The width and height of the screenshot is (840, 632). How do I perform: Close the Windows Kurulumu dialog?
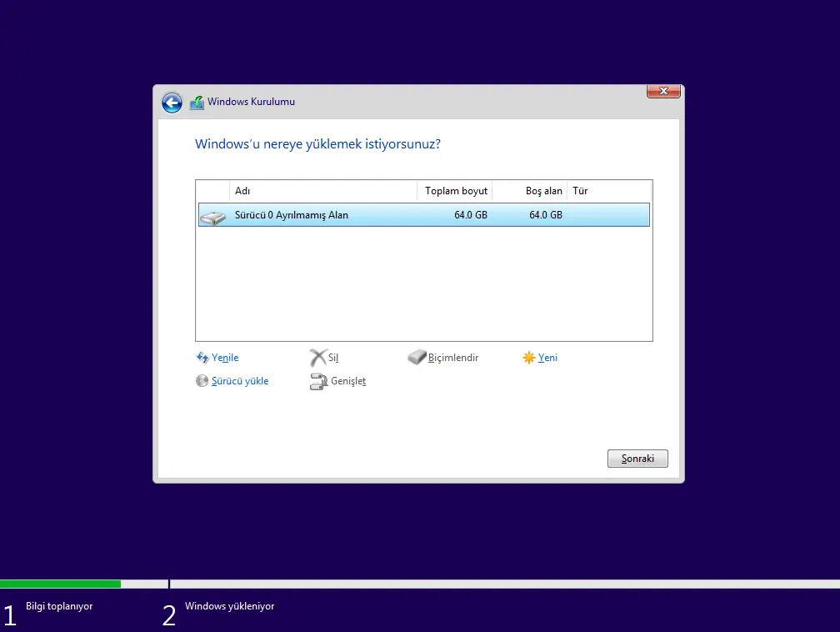[663, 91]
